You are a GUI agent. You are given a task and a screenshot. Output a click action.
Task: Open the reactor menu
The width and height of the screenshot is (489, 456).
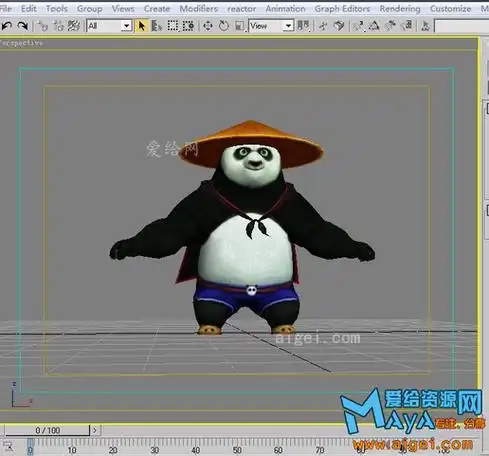[x=242, y=9]
